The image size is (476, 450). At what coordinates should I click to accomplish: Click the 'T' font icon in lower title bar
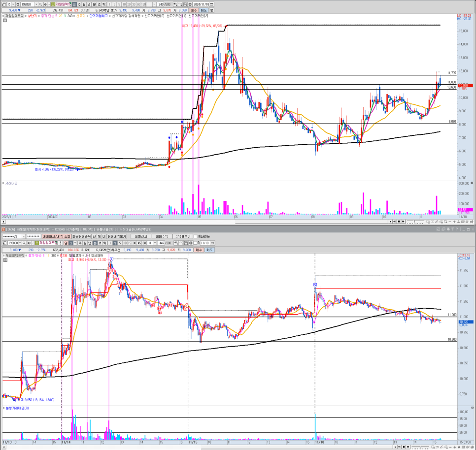coord(453,229)
